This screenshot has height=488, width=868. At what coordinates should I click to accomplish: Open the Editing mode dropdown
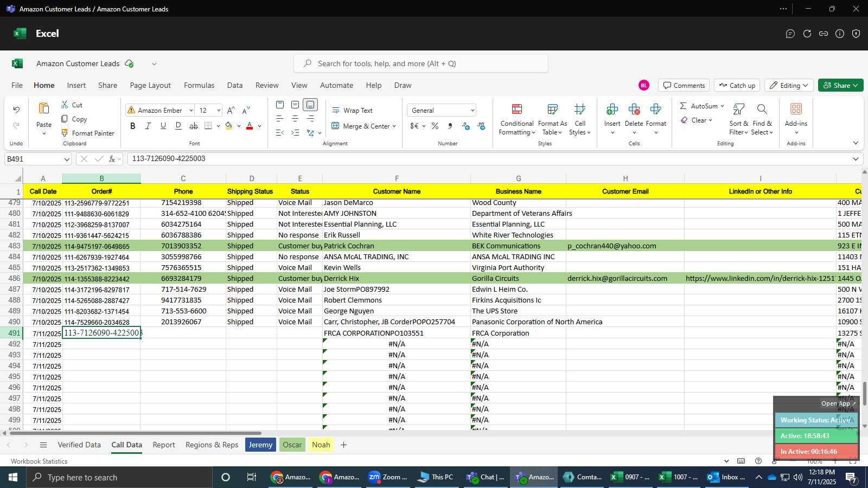coord(789,85)
